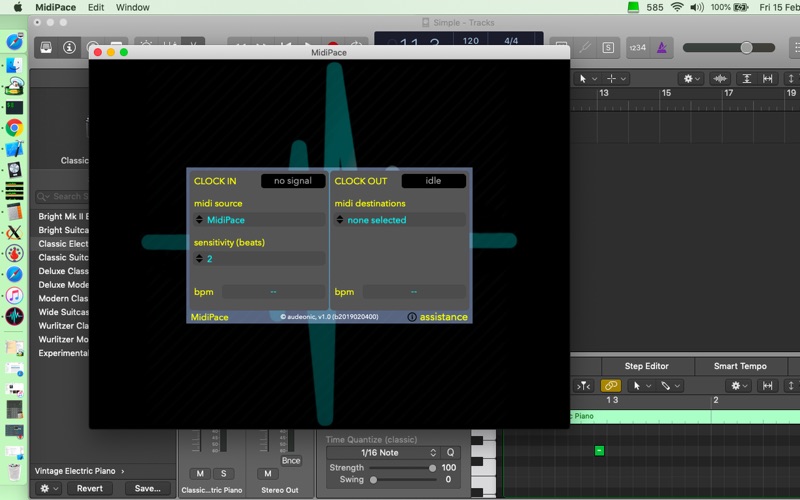
Task: Solo the Classic Electric Piano channel strip
Action: point(223,473)
